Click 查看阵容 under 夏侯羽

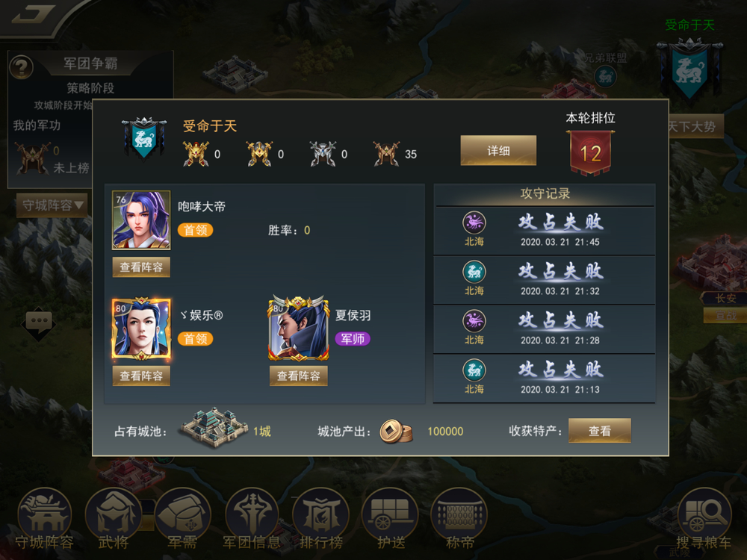click(298, 376)
